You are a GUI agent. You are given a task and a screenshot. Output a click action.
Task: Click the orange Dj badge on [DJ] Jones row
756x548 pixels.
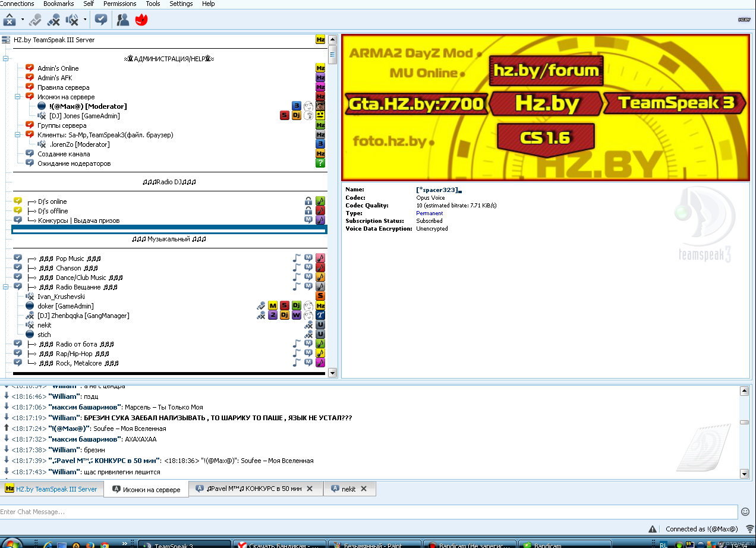pos(297,116)
